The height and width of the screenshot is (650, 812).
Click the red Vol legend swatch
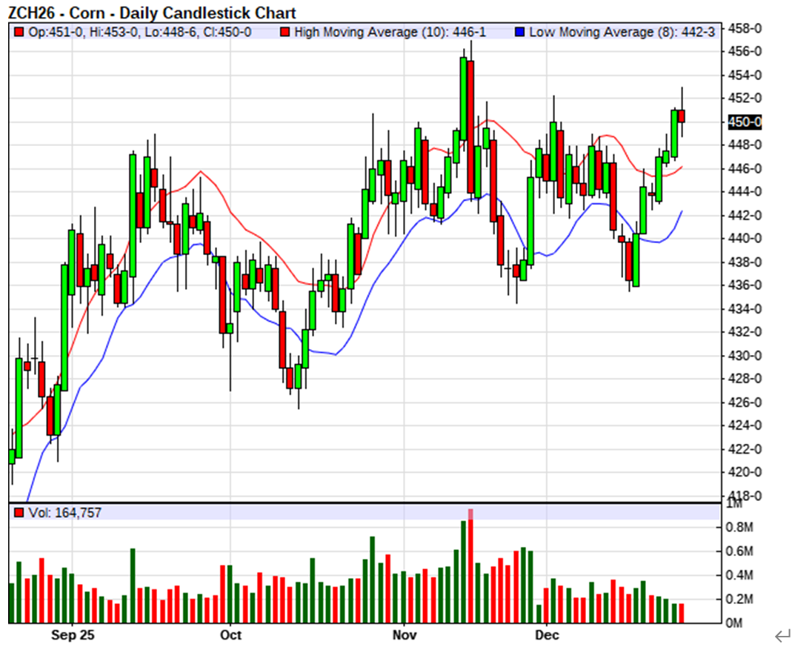pyautogui.click(x=19, y=512)
